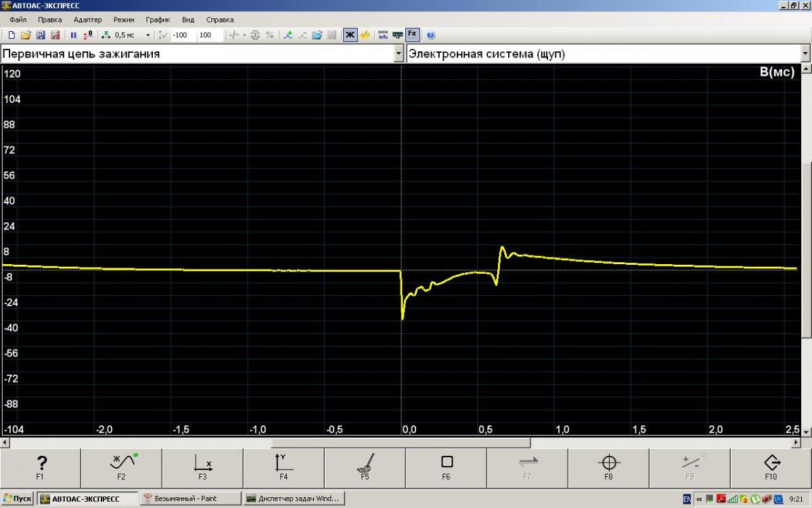Expand hidden tray icons with chevron arrow

699,499
